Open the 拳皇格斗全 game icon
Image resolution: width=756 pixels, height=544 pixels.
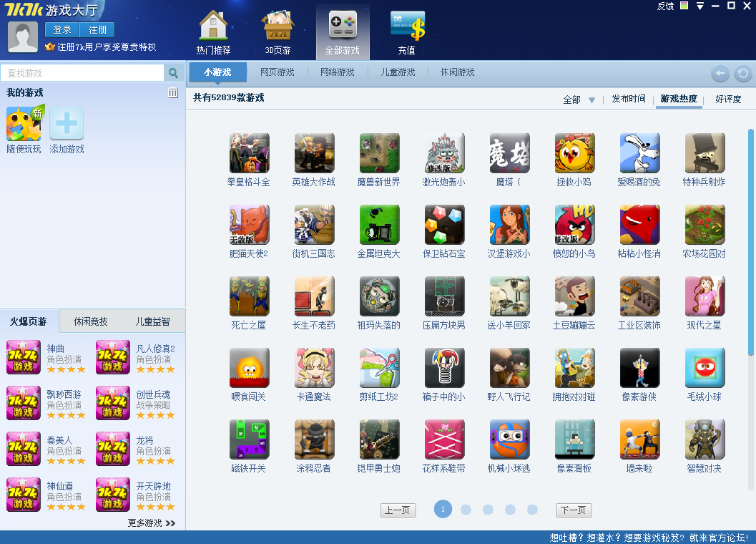(x=249, y=153)
